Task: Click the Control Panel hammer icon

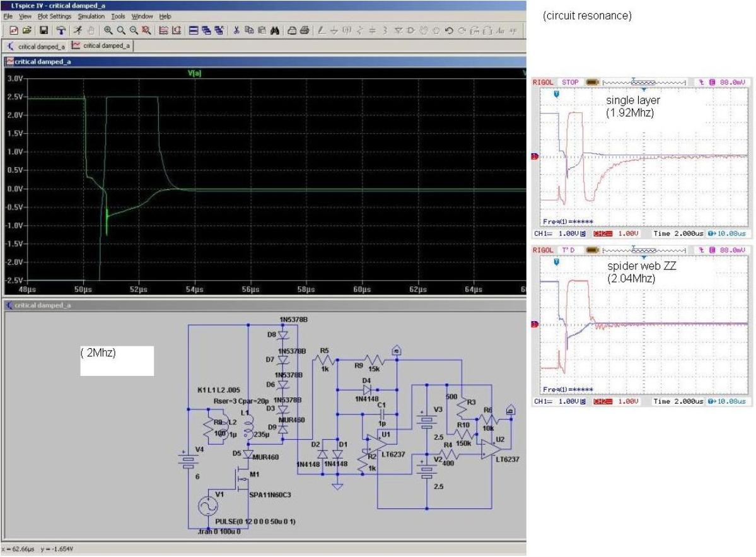Action: 61,30
